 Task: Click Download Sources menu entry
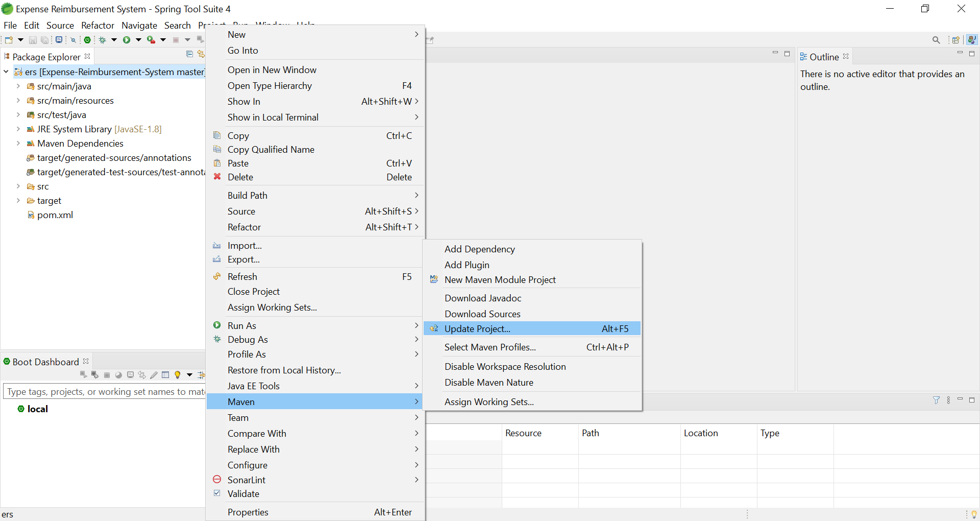click(x=532, y=314)
